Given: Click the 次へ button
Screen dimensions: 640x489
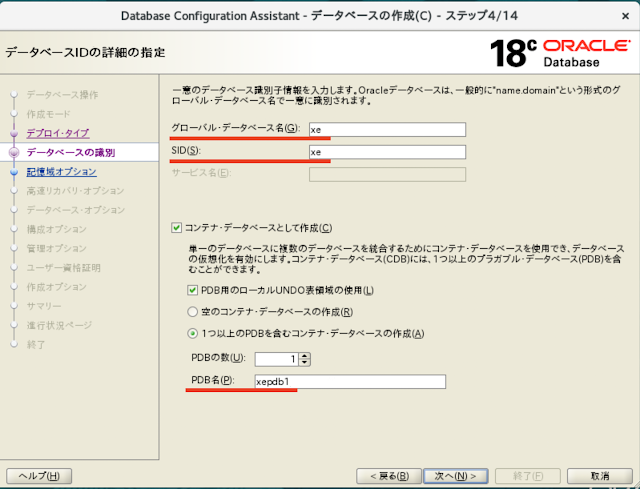Looking at the screenshot, I should pos(456,476).
